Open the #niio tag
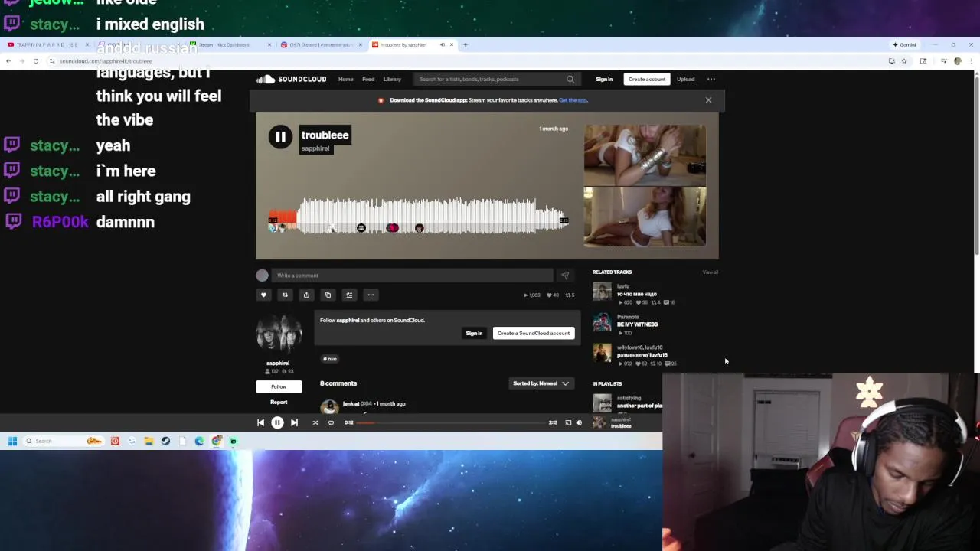This screenshot has height=551, width=980. point(330,358)
